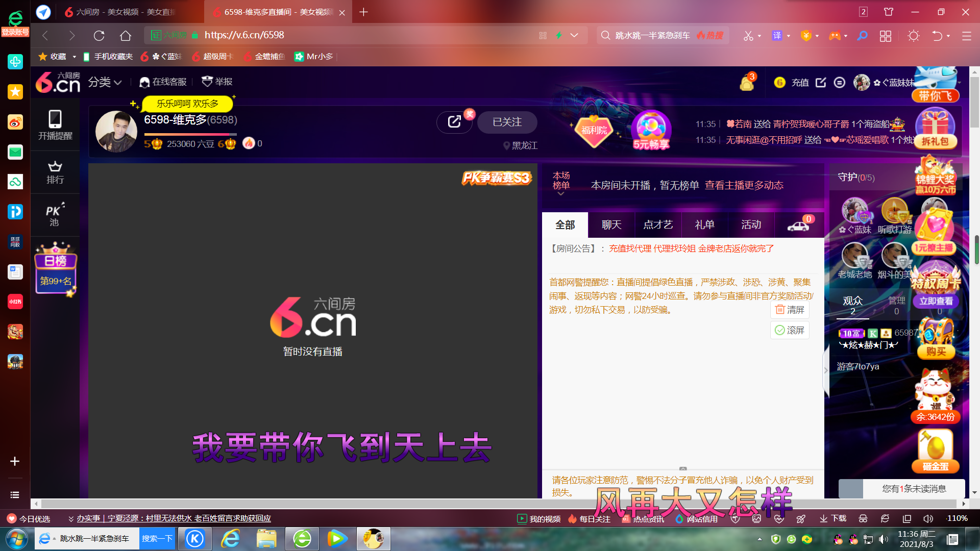Screen dimensions: 980x551
Task: Open 开播提醒 phone icon in sidebar
Action: click(x=55, y=125)
